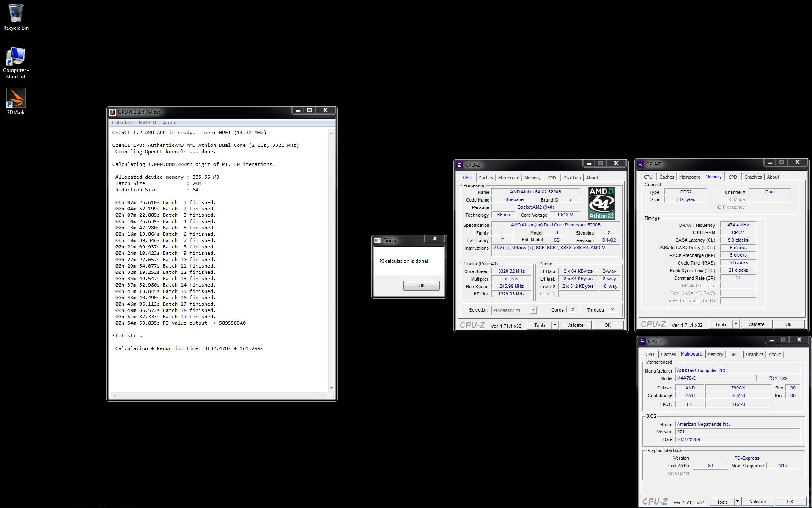
Task: Open the About menu in GPUPI
Action: [x=170, y=123]
